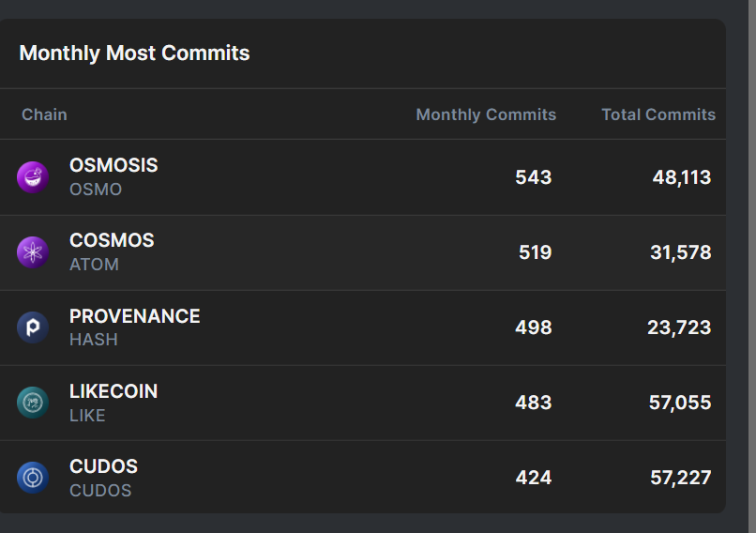Click the LikeCoin logo icon
The width and height of the screenshot is (756, 533).
click(x=33, y=403)
